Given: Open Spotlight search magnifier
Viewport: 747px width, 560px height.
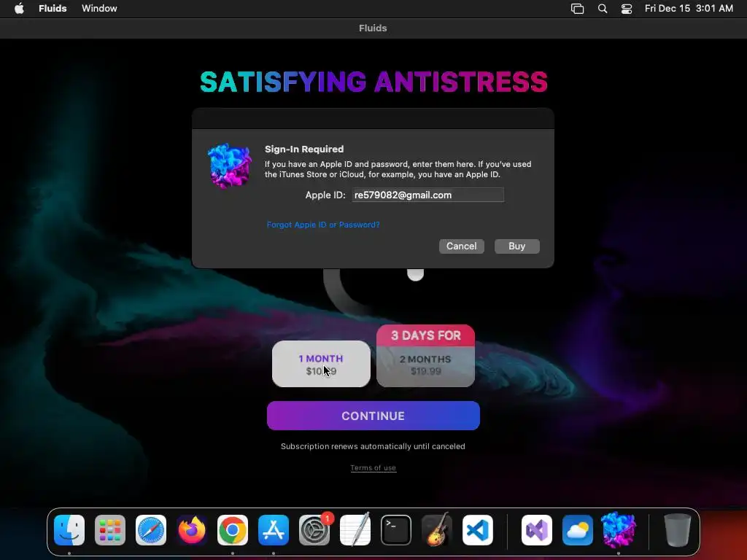Looking at the screenshot, I should [x=602, y=9].
